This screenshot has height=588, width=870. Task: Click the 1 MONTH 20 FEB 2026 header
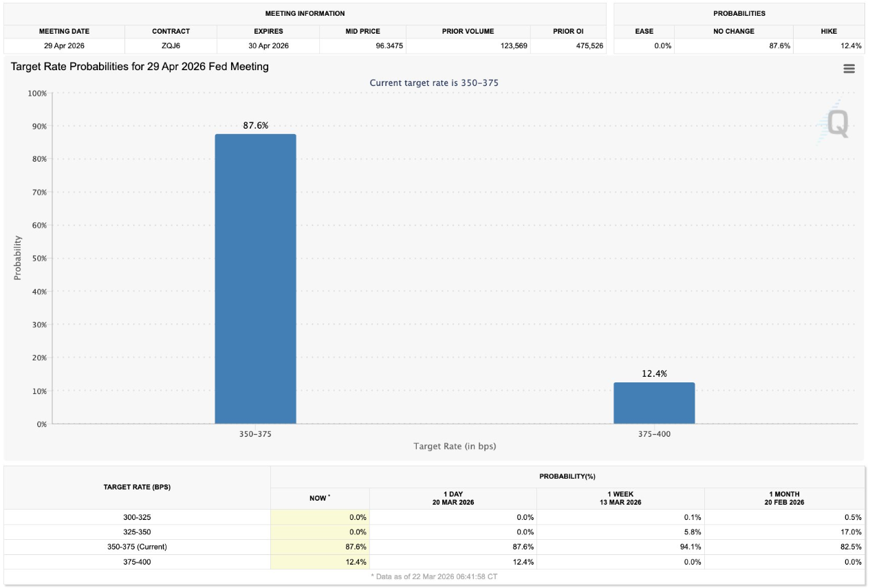point(784,498)
